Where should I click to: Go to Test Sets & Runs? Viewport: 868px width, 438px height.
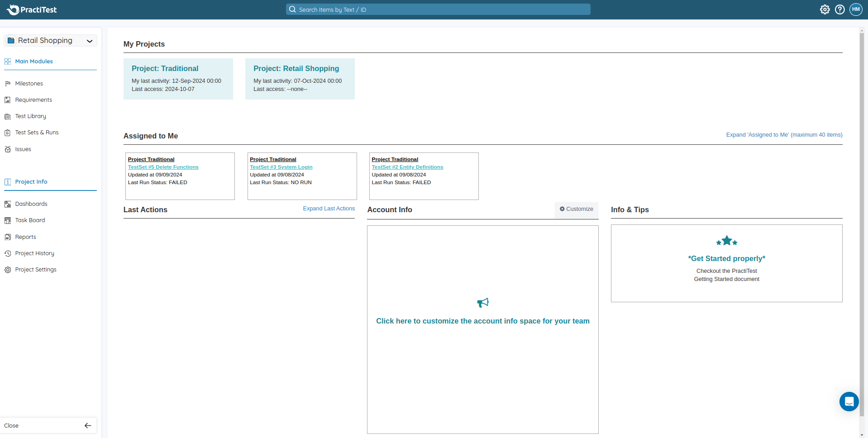point(37,133)
